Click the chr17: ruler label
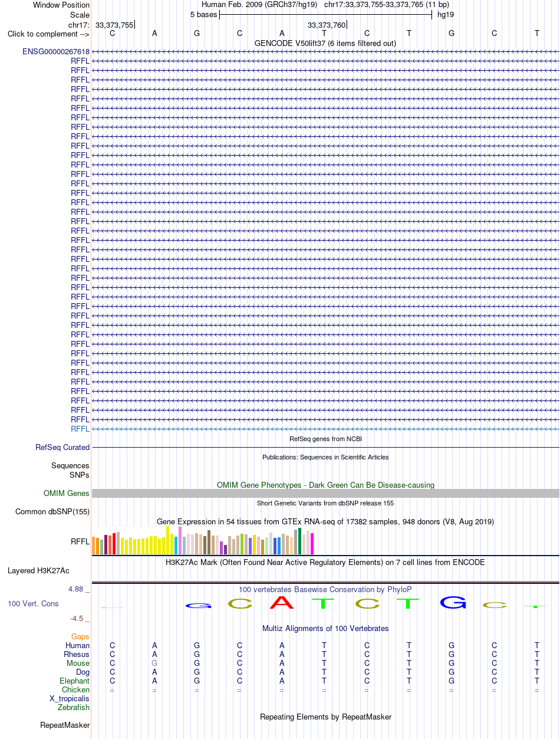The height and width of the screenshot is (739, 560). click(x=79, y=25)
